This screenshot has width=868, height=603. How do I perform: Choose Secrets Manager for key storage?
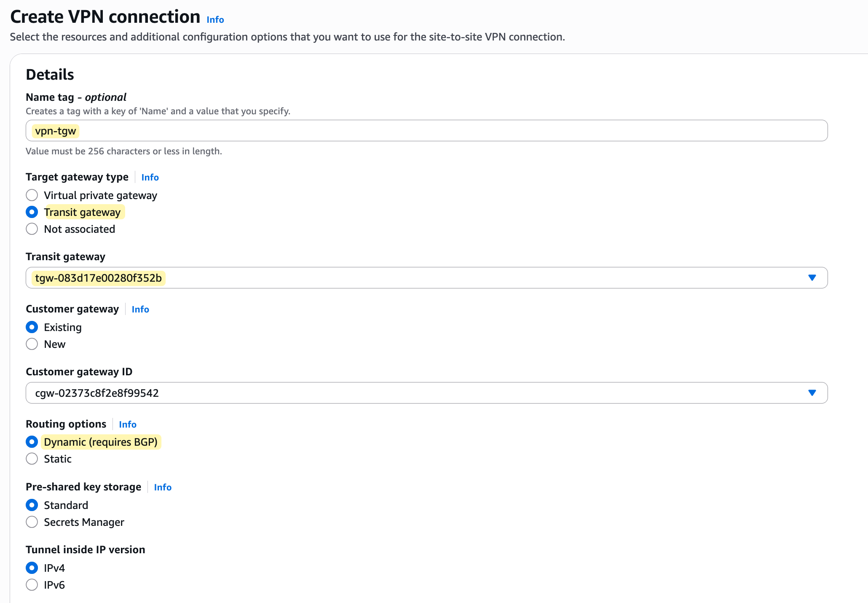tap(32, 522)
